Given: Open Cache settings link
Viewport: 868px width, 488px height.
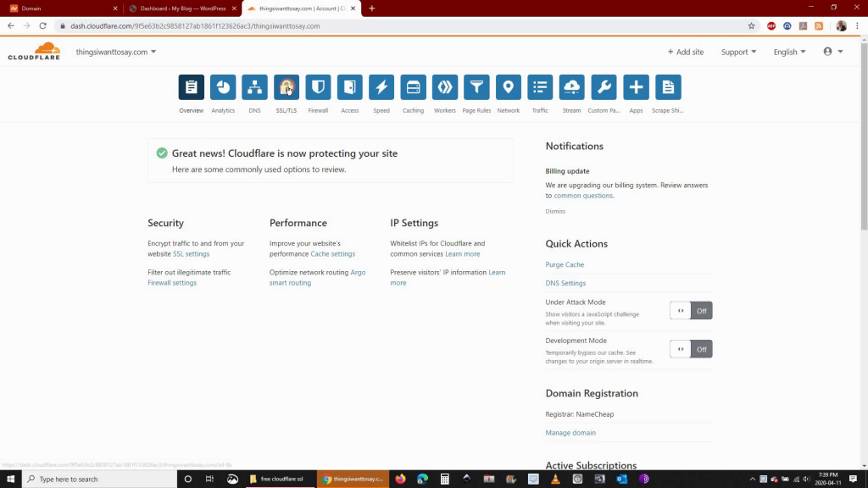Looking at the screenshot, I should click(x=332, y=254).
